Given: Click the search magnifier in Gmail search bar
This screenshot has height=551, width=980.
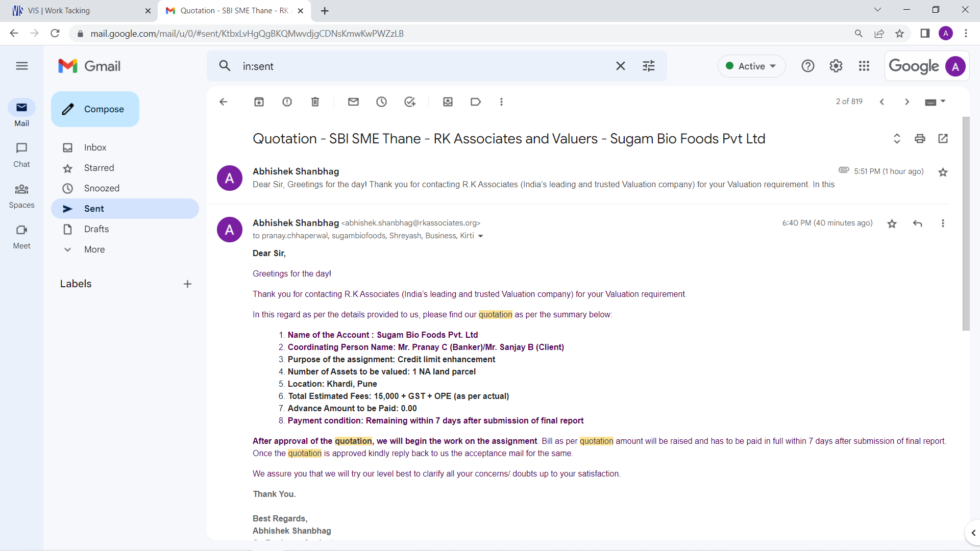Looking at the screenshot, I should 225,66.
